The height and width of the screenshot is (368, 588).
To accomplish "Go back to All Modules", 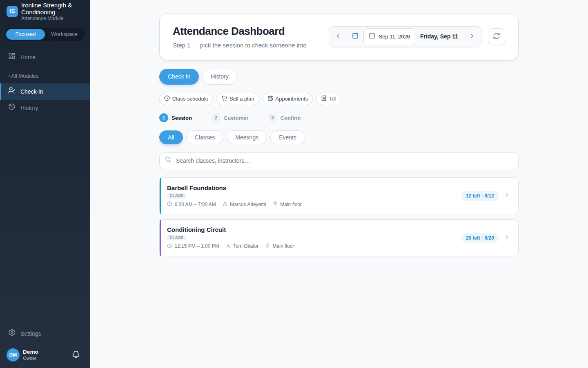I will pyautogui.click(x=23, y=76).
